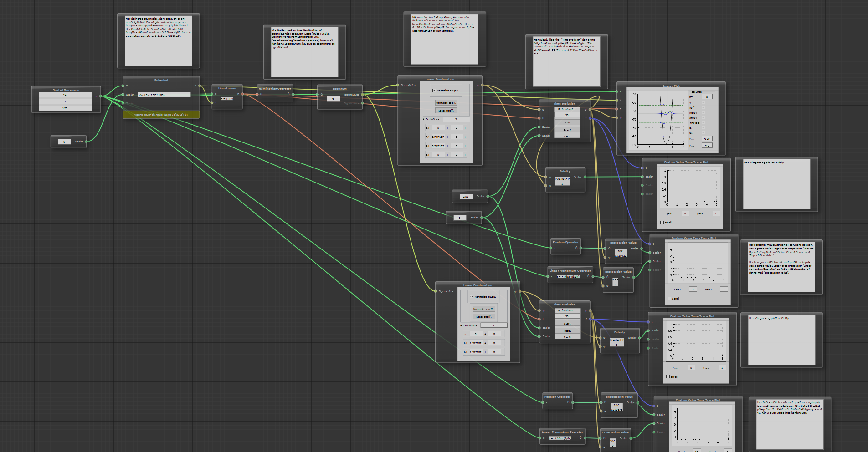Toggle Normalize output in the 2-excitation Linear Combination
Screen dimensions: 868x452
(x=472, y=296)
